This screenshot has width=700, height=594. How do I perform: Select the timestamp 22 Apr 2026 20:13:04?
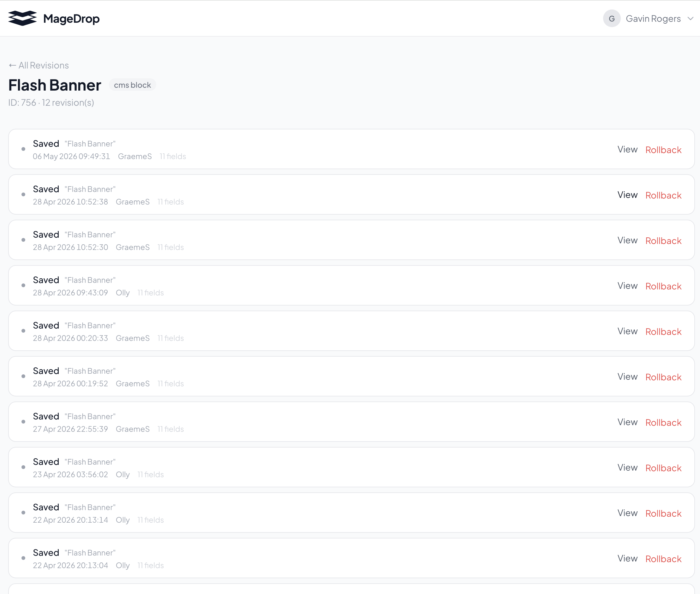pos(70,566)
